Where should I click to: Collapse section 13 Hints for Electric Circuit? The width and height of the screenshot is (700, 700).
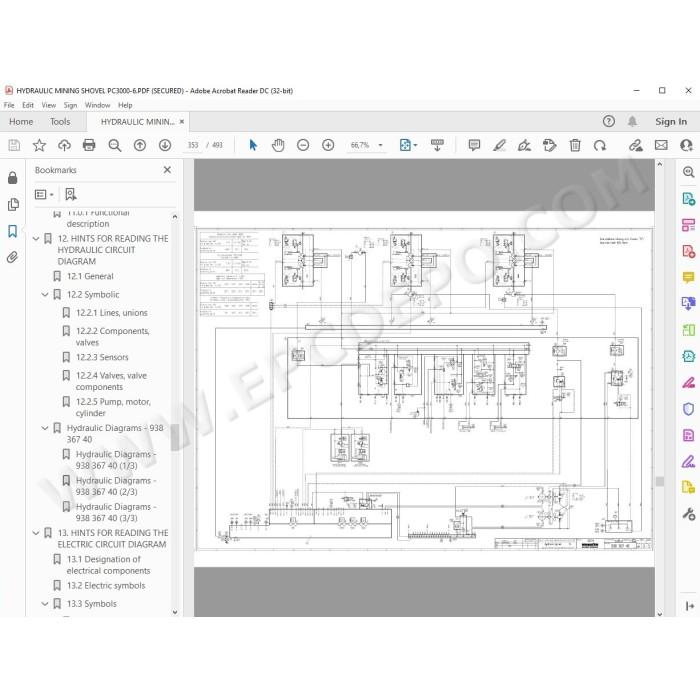tap(36, 533)
